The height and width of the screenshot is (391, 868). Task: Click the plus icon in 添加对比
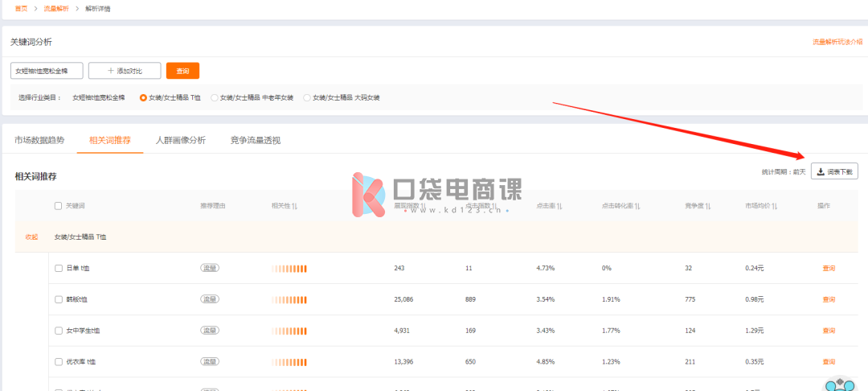111,71
